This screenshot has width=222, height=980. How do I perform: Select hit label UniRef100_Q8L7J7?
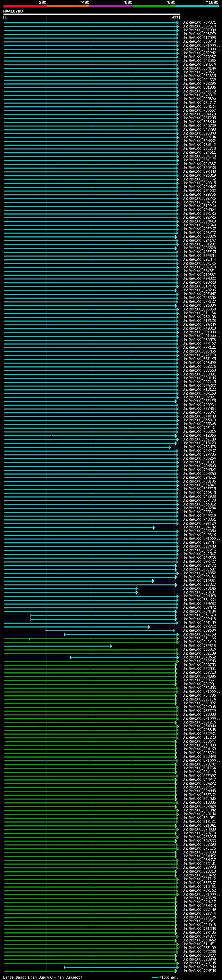click(x=199, y=103)
